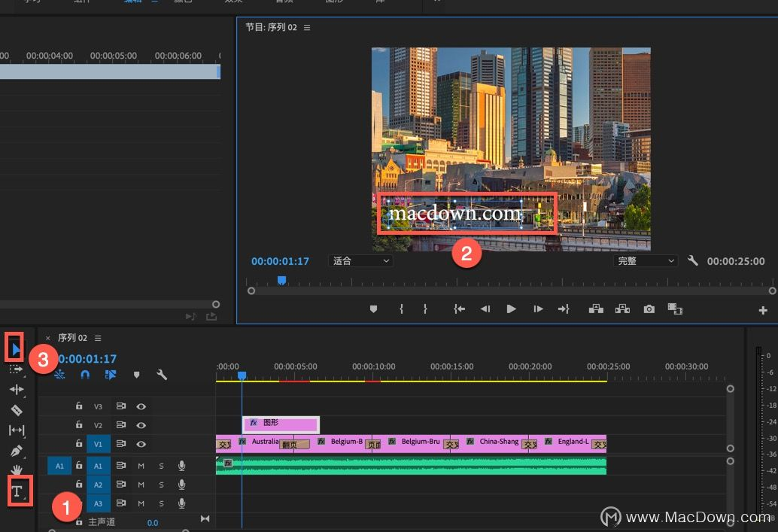Click the Export Frame camera icon

(x=649, y=309)
